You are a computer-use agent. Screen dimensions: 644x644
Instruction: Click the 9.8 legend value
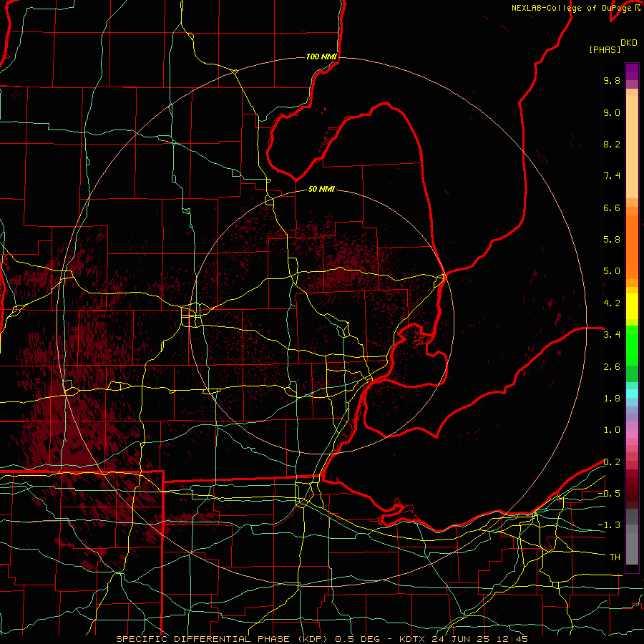coord(612,81)
